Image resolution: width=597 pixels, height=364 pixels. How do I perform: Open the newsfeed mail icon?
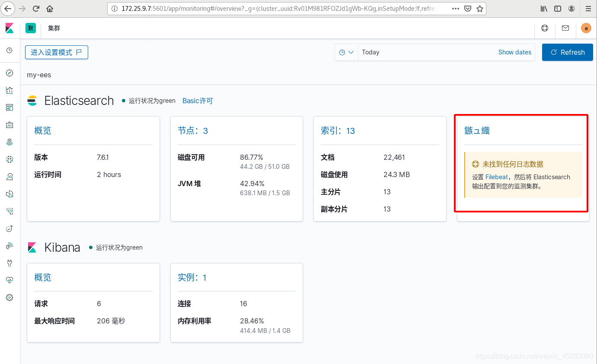(x=565, y=28)
